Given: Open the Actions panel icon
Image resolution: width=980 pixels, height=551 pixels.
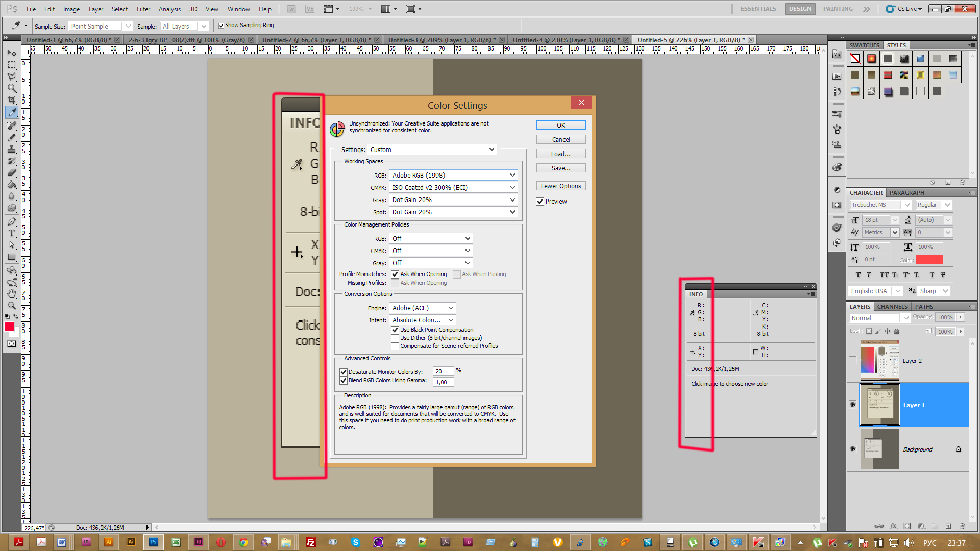Looking at the screenshot, I should (x=837, y=76).
